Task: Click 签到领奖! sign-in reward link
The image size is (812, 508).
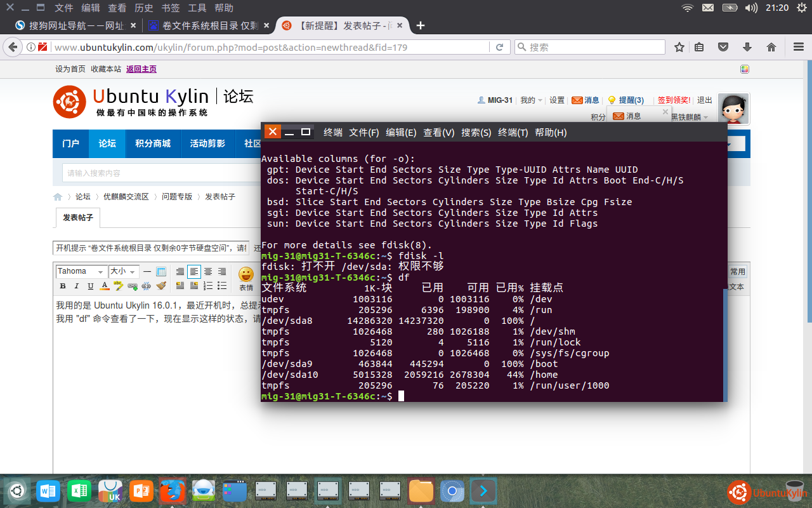Action: point(674,100)
